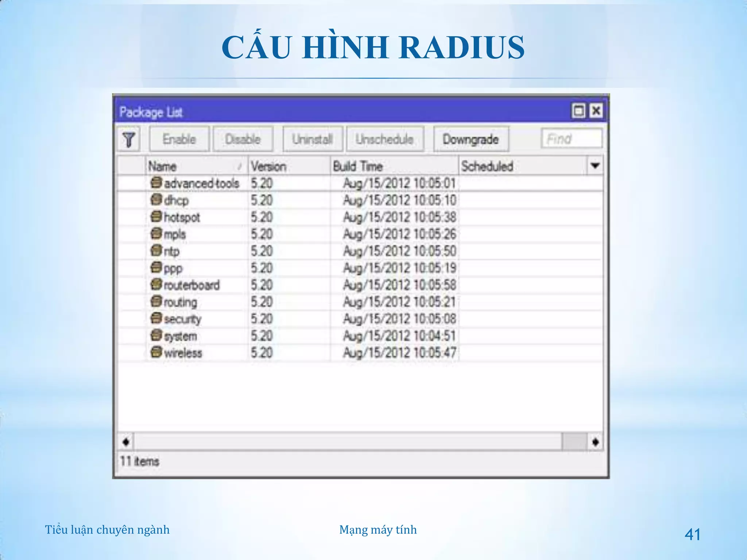Image resolution: width=747 pixels, height=560 pixels.
Task: Click the ntp package icon
Action: 156,250
